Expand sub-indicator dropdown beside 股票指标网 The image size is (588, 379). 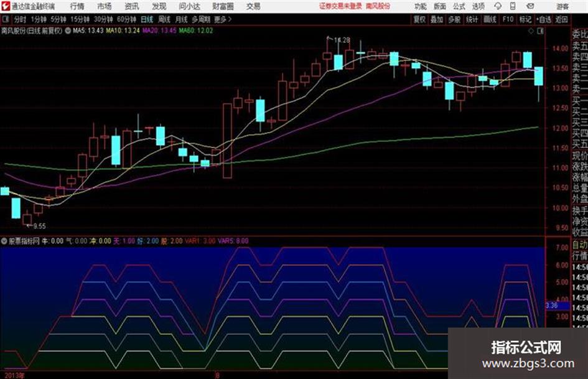4,241
